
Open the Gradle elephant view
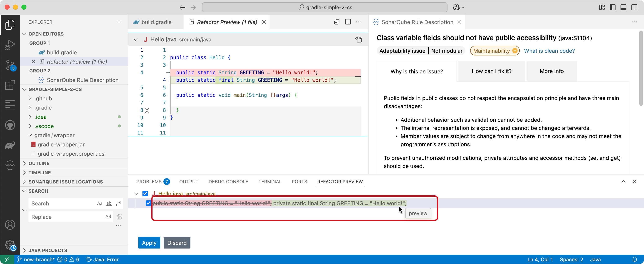point(10,145)
